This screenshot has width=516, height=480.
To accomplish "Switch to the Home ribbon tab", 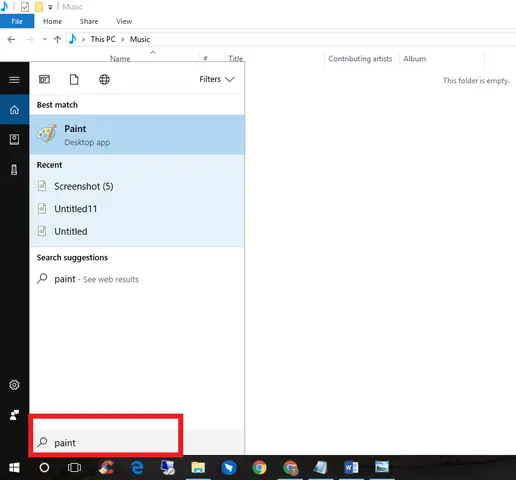I will point(52,21).
